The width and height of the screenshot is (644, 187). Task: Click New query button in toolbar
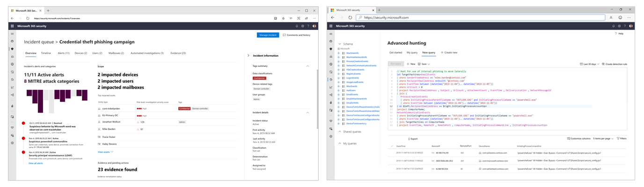(x=410, y=64)
